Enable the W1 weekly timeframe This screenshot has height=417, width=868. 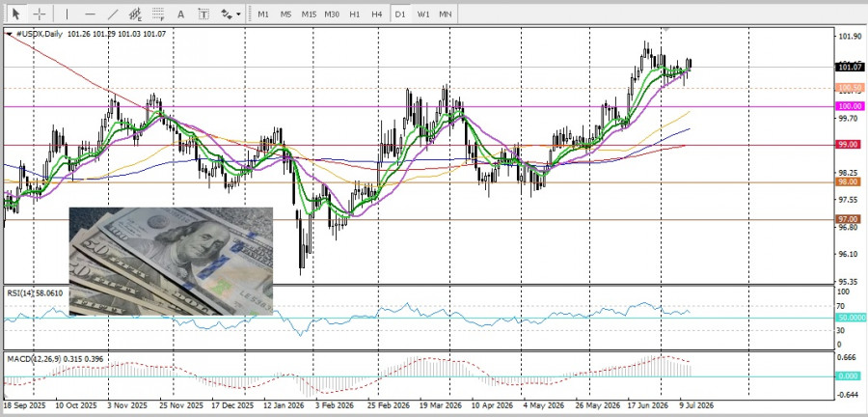pyautogui.click(x=423, y=14)
